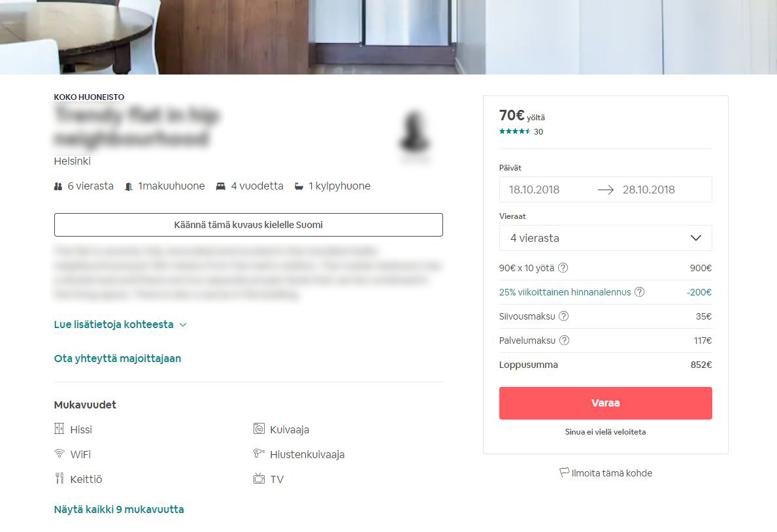The image size is (777, 532).
Task: Click the question mark by viikoittainen hinnanalennus
Action: click(x=640, y=292)
